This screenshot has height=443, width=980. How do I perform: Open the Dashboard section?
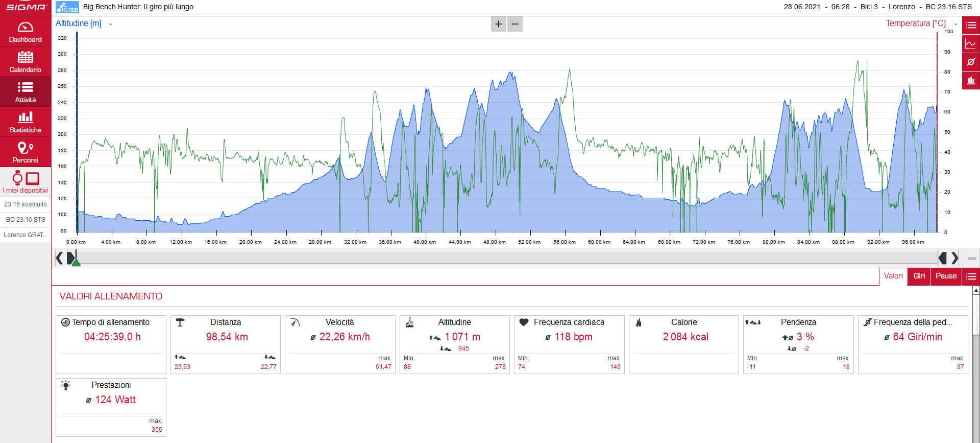point(26,32)
